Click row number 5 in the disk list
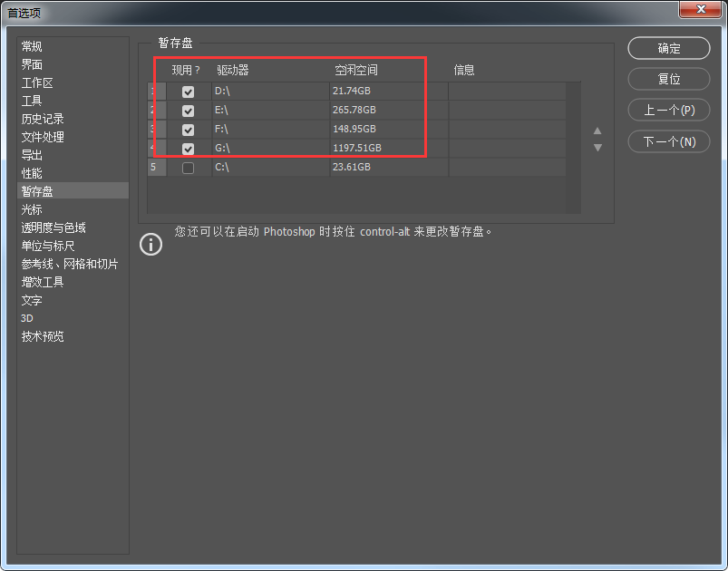This screenshot has height=571, width=728. click(x=157, y=167)
